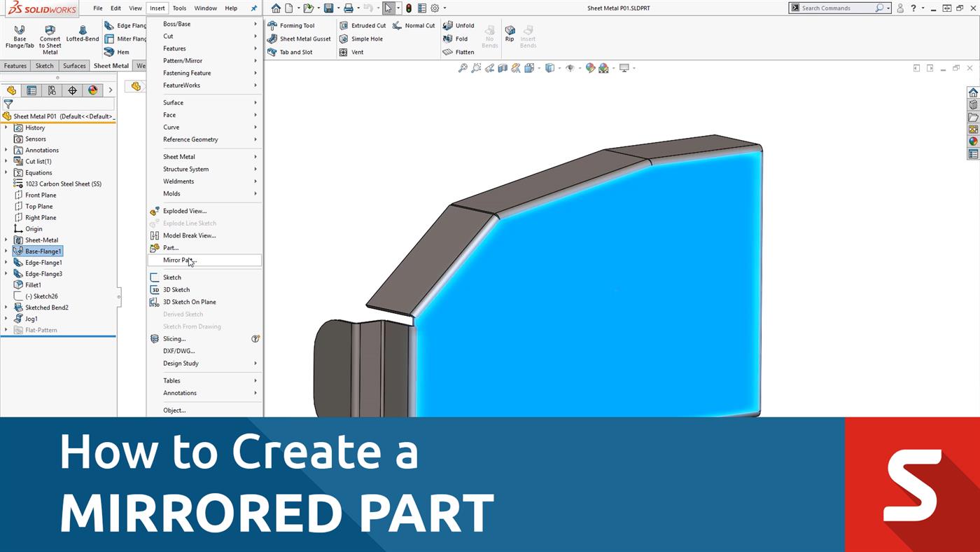Open the Slicing dialog
Viewport: 980px width, 552px height.
pos(175,338)
